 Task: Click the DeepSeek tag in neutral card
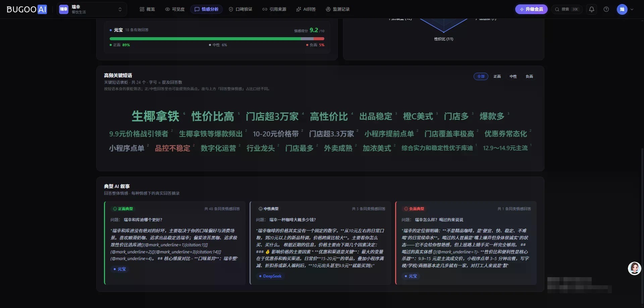(x=270, y=276)
